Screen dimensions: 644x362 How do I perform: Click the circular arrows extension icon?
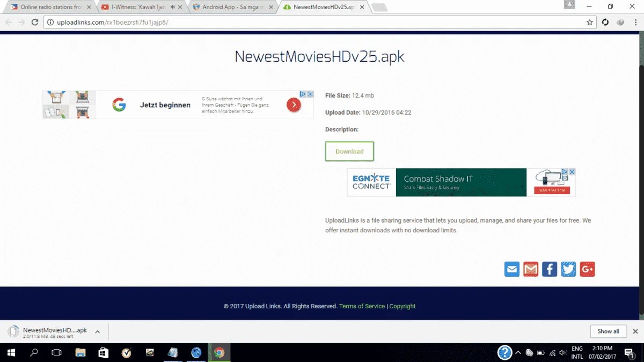pyautogui.click(x=605, y=23)
